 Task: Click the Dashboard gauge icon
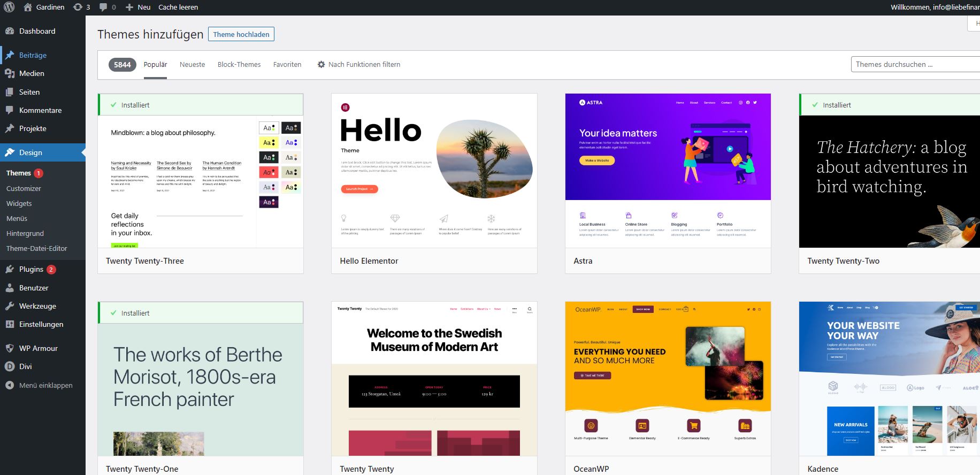[10, 31]
